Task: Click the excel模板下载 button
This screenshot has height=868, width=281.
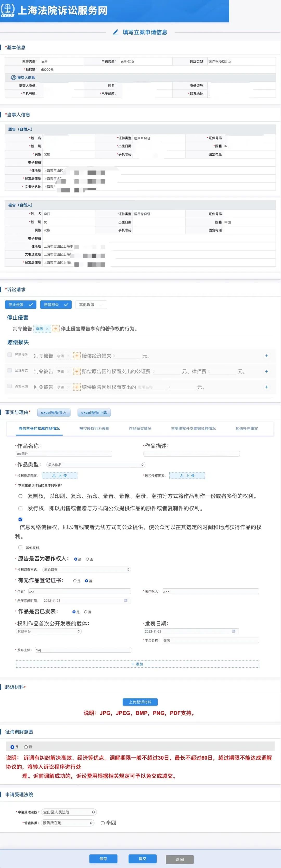Action: [x=94, y=412]
